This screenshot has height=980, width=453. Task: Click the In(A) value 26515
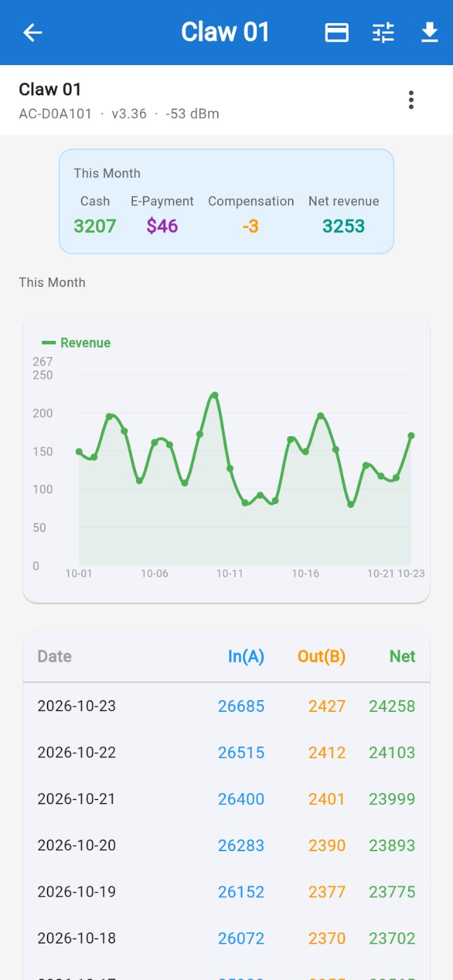click(241, 752)
